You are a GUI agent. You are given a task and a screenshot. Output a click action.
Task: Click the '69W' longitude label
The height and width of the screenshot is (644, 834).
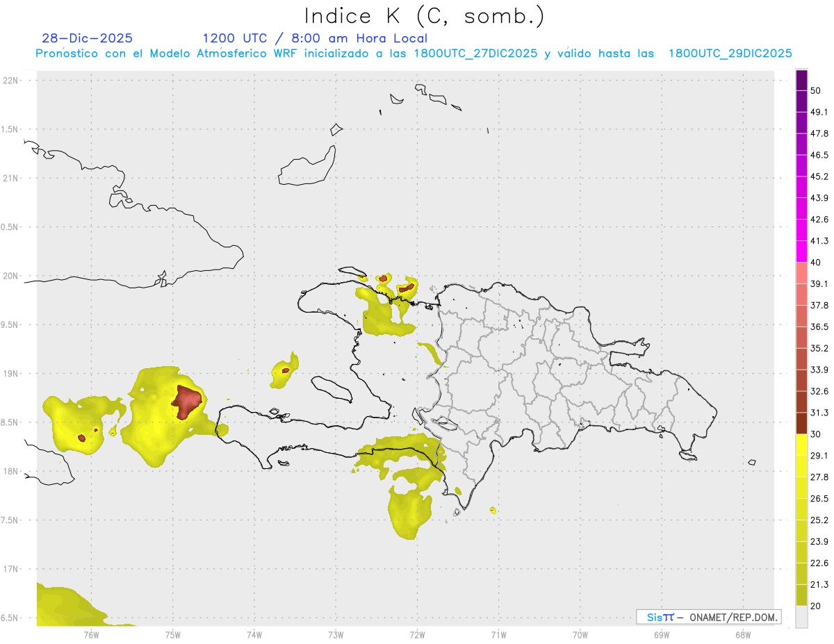[x=662, y=634]
